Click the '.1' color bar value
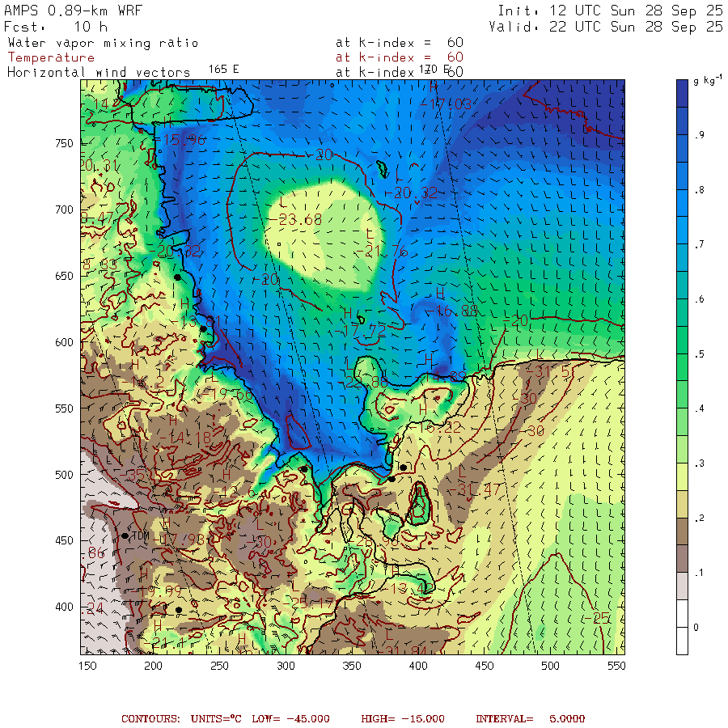 [x=700, y=573]
